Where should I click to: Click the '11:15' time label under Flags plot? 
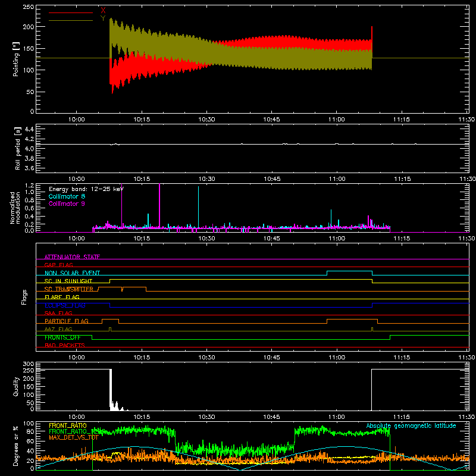pyautogui.click(x=402, y=358)
